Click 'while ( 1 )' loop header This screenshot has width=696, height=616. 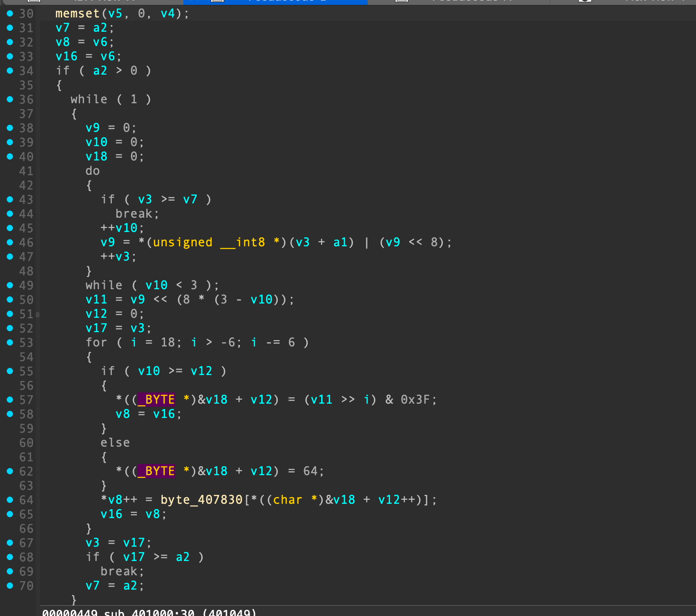(x=111, y=99)
